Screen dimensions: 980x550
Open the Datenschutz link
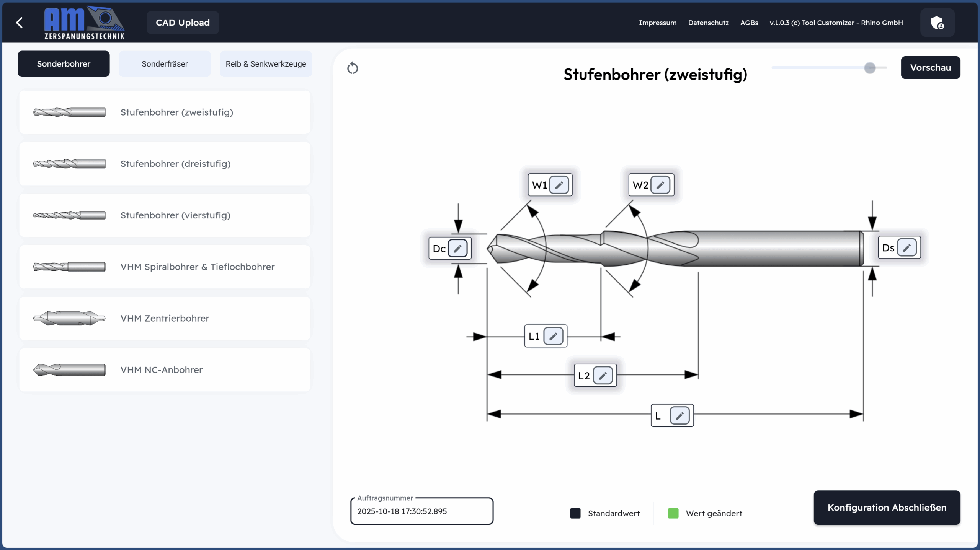(x=708, y=23)
